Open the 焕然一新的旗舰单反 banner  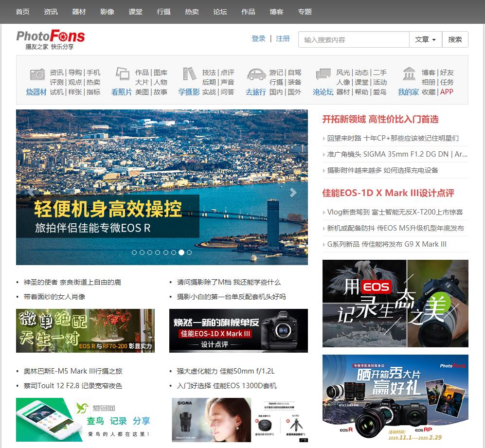[238, 331]
